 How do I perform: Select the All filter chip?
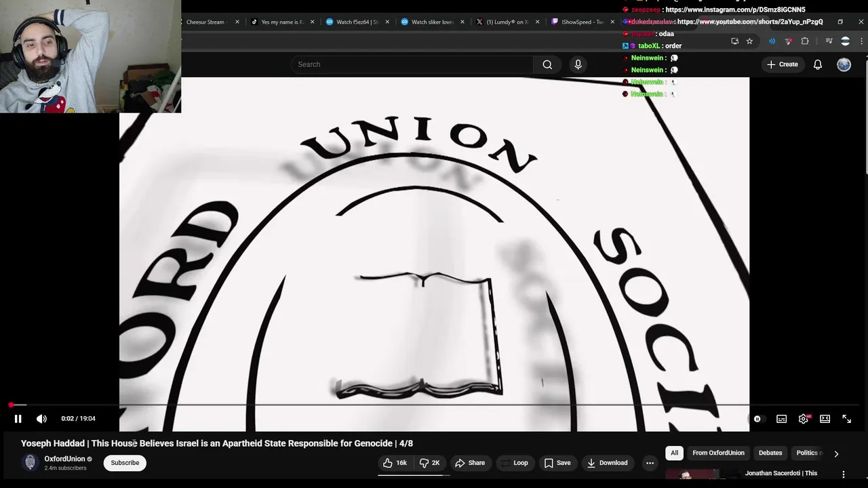674,453
